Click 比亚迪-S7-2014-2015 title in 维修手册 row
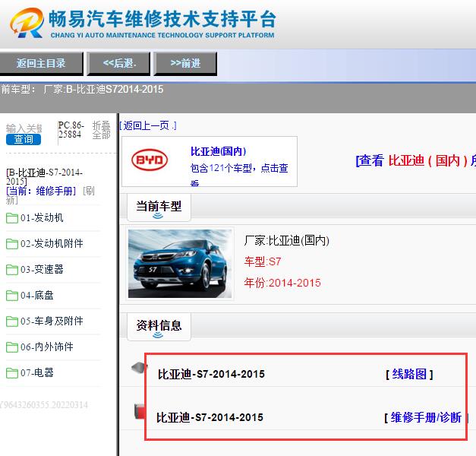Image resolution: width=476 pixels, height=456 pixels. coord(210,417)
